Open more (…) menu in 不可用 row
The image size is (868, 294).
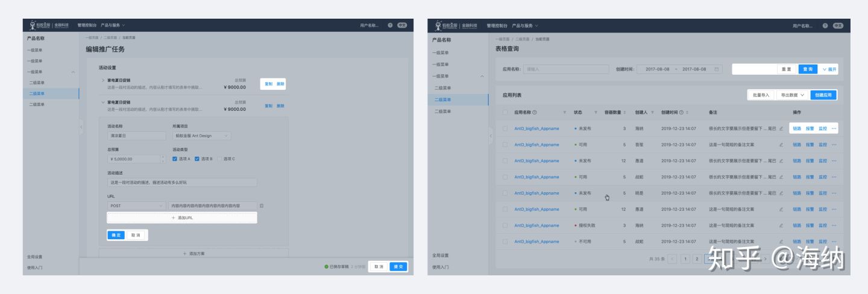[x=834, y=241]
